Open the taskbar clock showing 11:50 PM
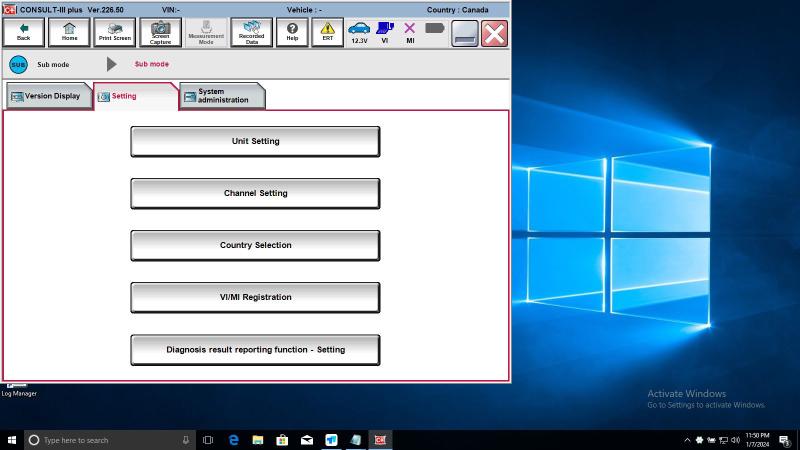 point(758,440)
